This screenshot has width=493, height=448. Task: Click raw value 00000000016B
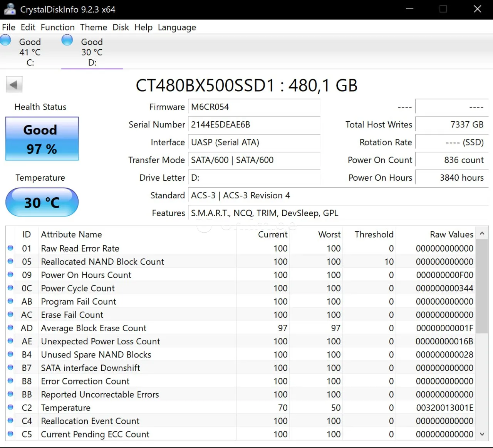(444, 341)
